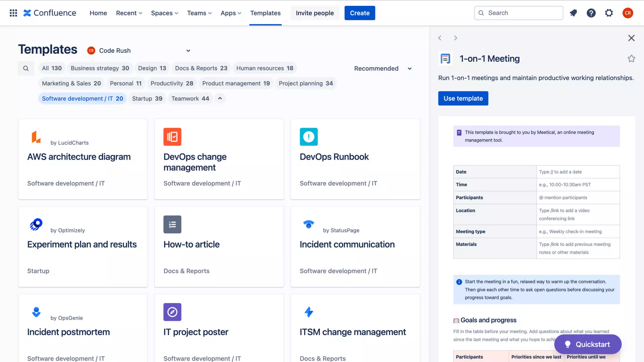This screenshot has width=644, height=362.
Task: Click the Invite people button
Action: (x=314, y=13)
